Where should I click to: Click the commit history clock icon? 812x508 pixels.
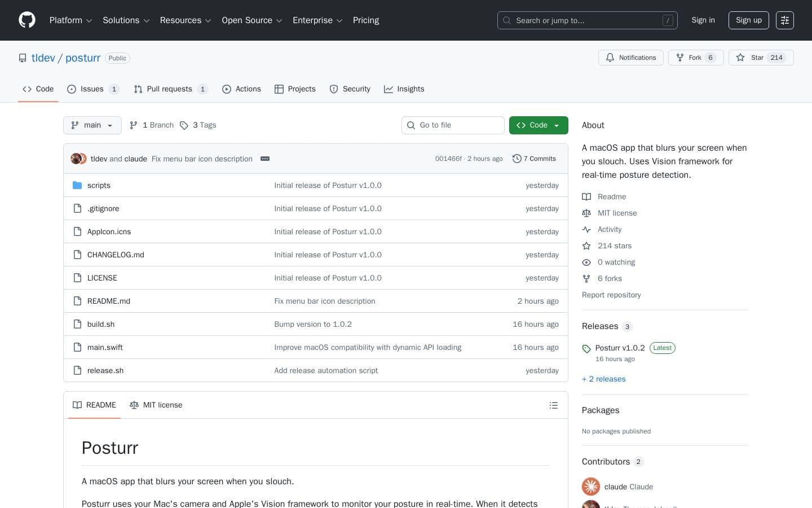(517, 159)
